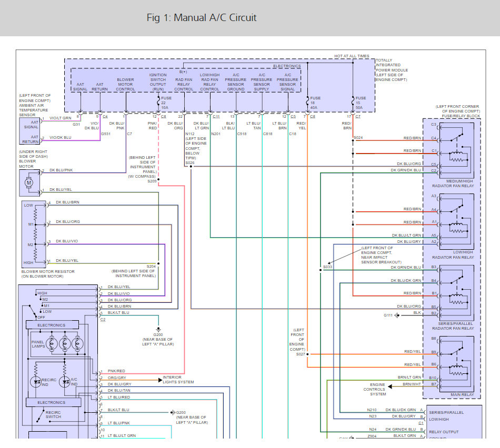Select the Fuse 18 40A symbol

tap(307, 100)
